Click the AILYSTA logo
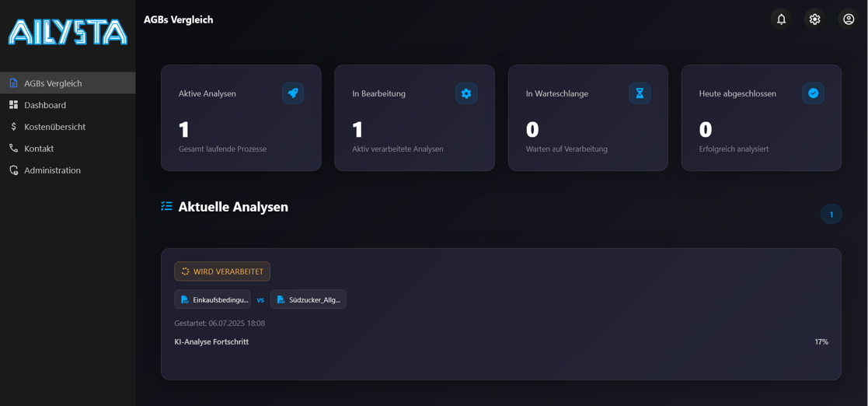868x406 pixels. 68,32
